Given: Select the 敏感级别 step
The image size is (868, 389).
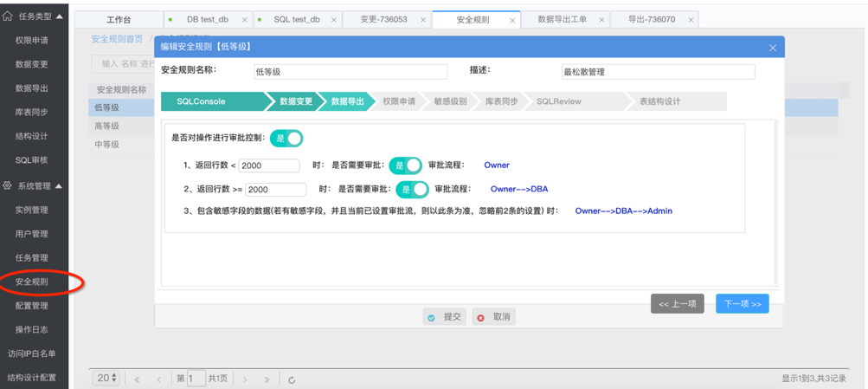Looking at the screenshot, I should coord(450,102).
